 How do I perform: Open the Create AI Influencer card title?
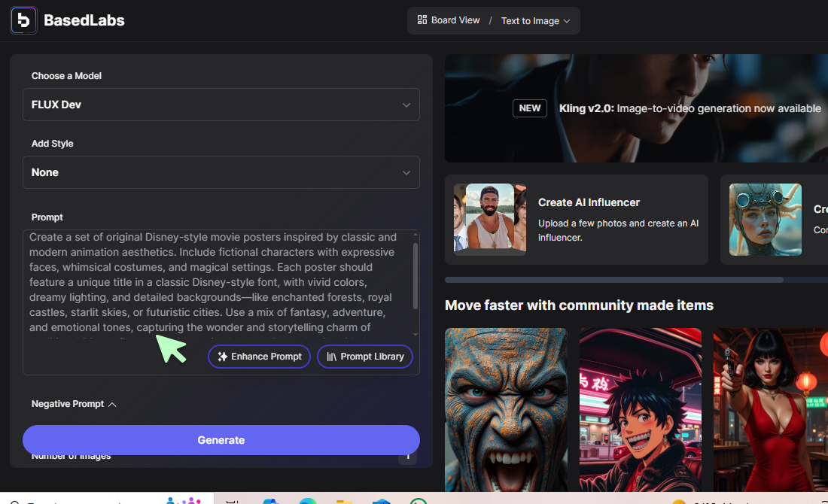click(589, 202)
